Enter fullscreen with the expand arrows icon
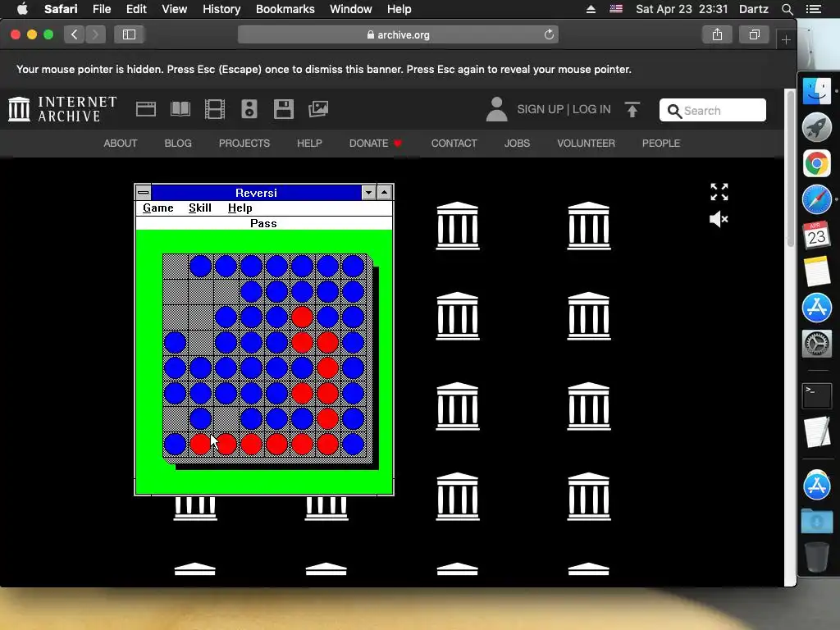840x630 pixels. [x=719, y=192]
